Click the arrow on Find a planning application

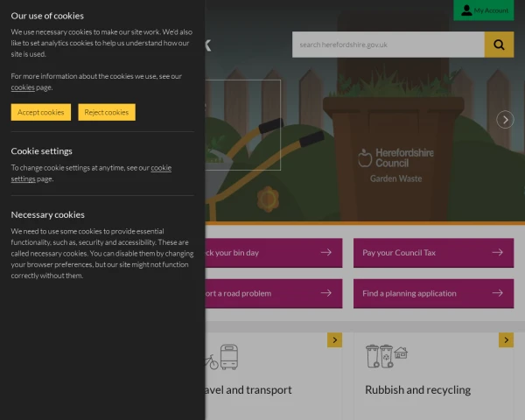tap(498, 293)
